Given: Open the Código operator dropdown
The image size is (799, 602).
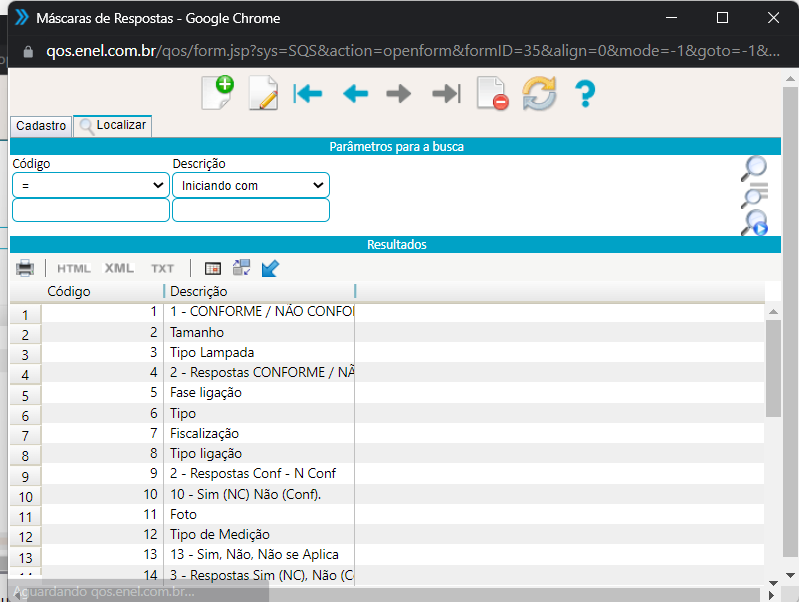Looking at the screenshot, I should pyautogui.click(x=91, y=185).
